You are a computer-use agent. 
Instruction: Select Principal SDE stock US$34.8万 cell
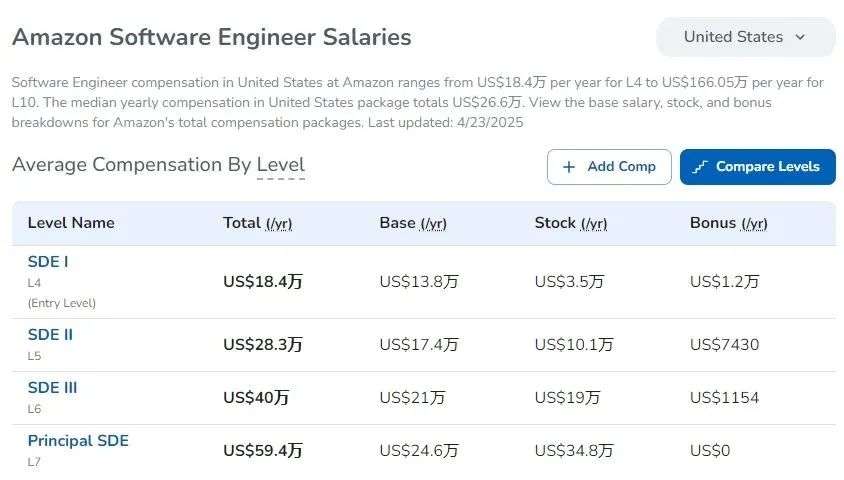tap(574, 450)
